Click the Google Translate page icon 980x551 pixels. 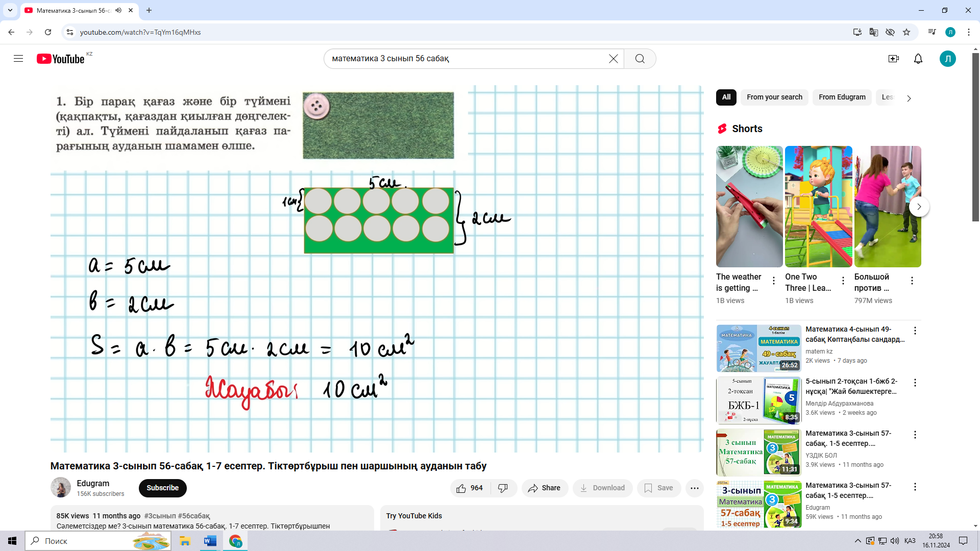[x=873, y=32]
